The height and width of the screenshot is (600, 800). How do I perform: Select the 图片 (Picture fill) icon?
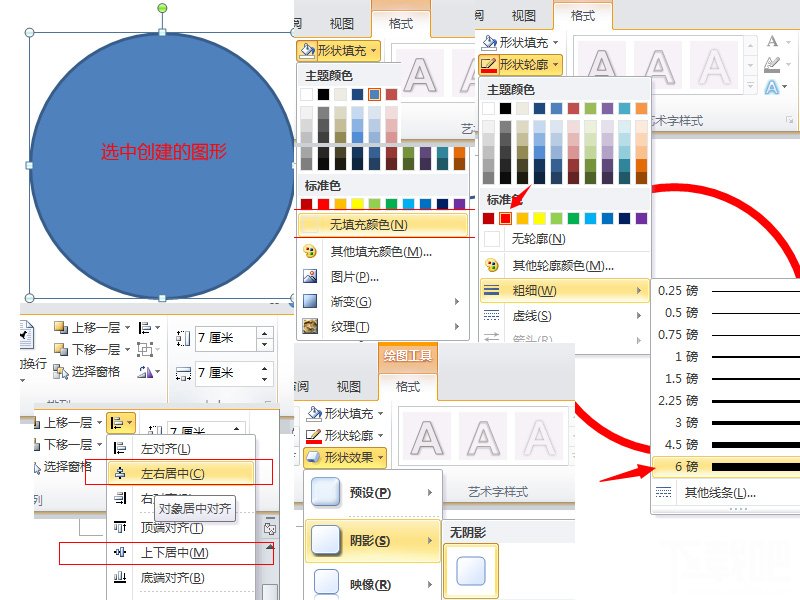coord(307,276)
